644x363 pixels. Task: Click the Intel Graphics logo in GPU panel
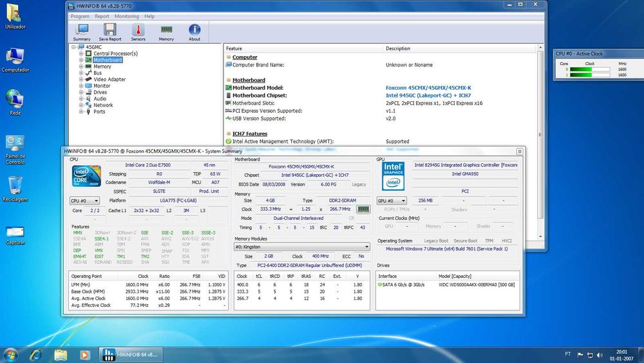coord(392,176)
